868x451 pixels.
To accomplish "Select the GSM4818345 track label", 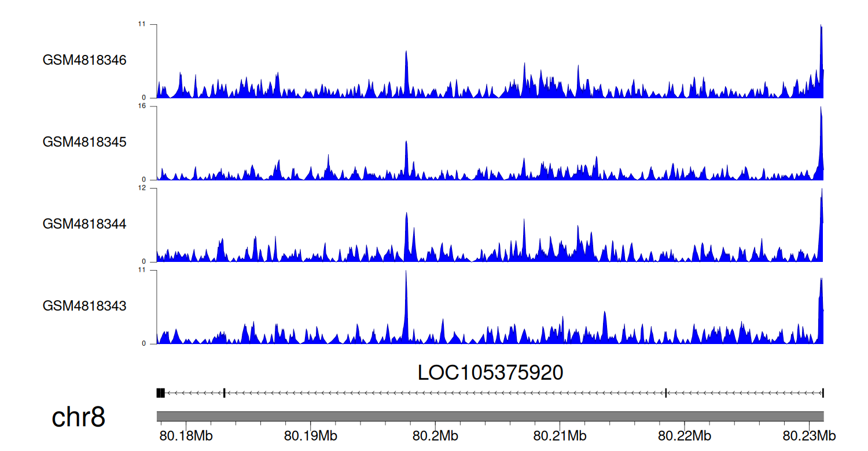I will click(84, 142).
